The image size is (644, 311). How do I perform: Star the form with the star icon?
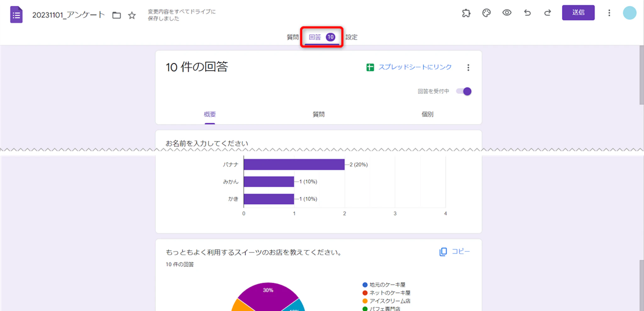pyautogui.click(x=132, y=15)
